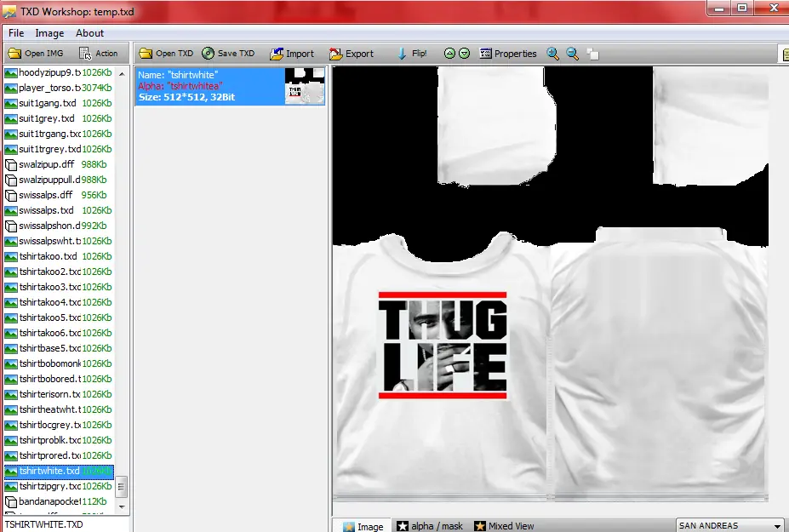Save the TXD file
Image resolution: width=789 pixels, height=532 pixels.
228,54
